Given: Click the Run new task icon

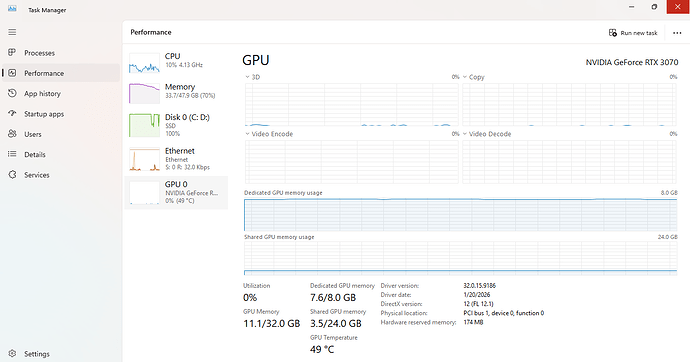Looking at the screenshot, I should pyautogui.click(x=613, y=33).
